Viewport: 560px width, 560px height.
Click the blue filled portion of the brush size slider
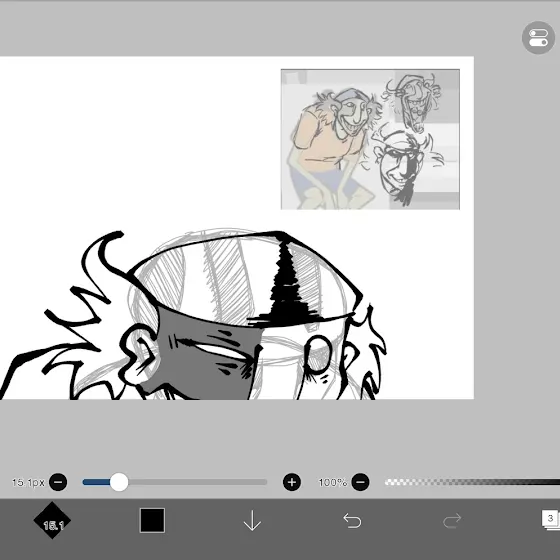point(96,482)
